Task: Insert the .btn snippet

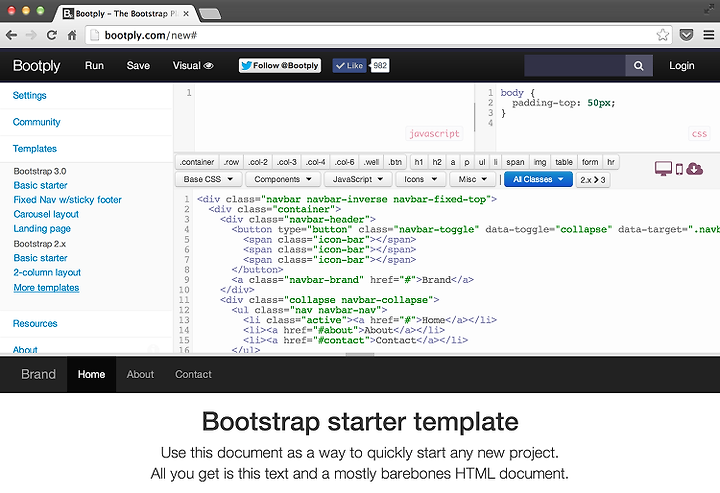Action: coord(395,162)
